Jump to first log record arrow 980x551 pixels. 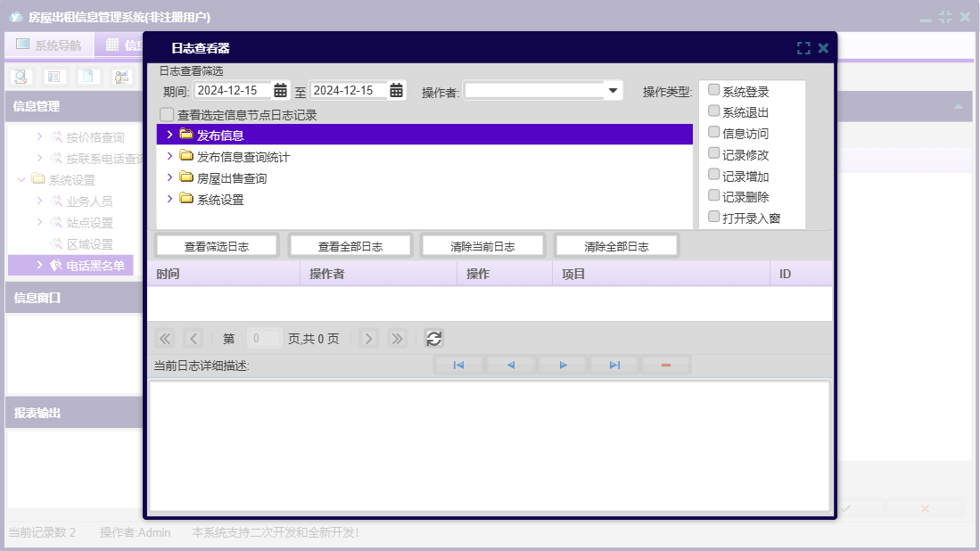tap(458, 365)
